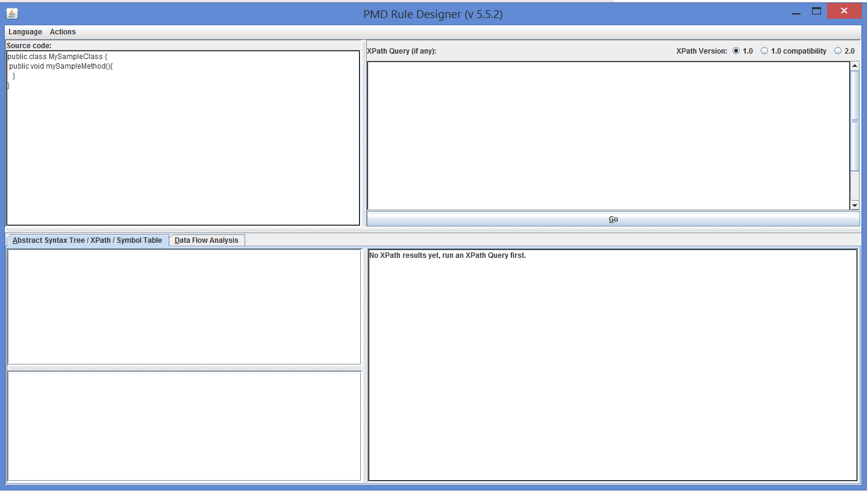Close the PMD Rule Designer window
This screenshot has width=868, height=491.
click(x=845, y=11)
